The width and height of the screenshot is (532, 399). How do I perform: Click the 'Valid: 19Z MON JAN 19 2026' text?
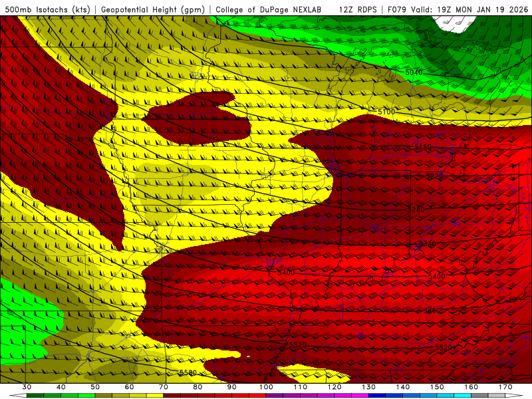click(x=469, y=10)
